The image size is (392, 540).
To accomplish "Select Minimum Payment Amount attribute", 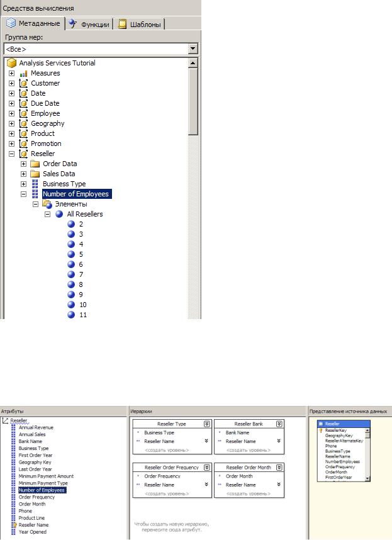I will (46, 476).
